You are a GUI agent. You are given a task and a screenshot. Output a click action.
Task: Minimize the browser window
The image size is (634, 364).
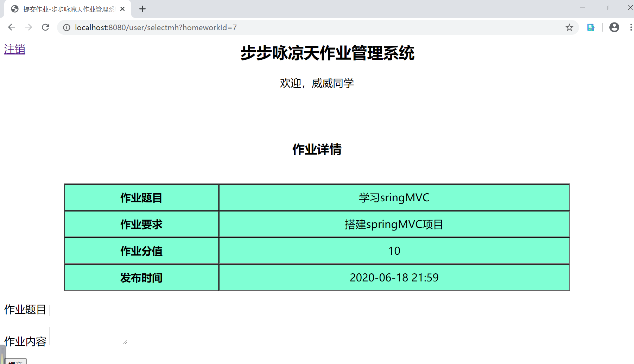point(582,7)
